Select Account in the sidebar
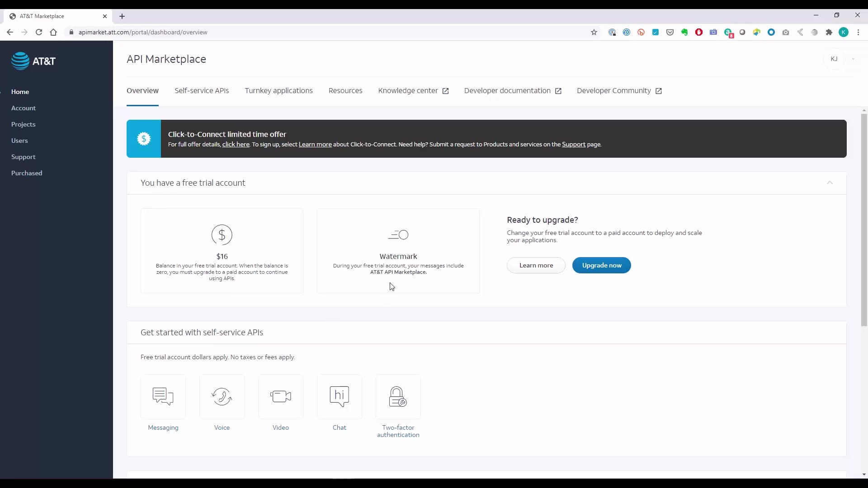868x488 pixels. pos(24,108)
